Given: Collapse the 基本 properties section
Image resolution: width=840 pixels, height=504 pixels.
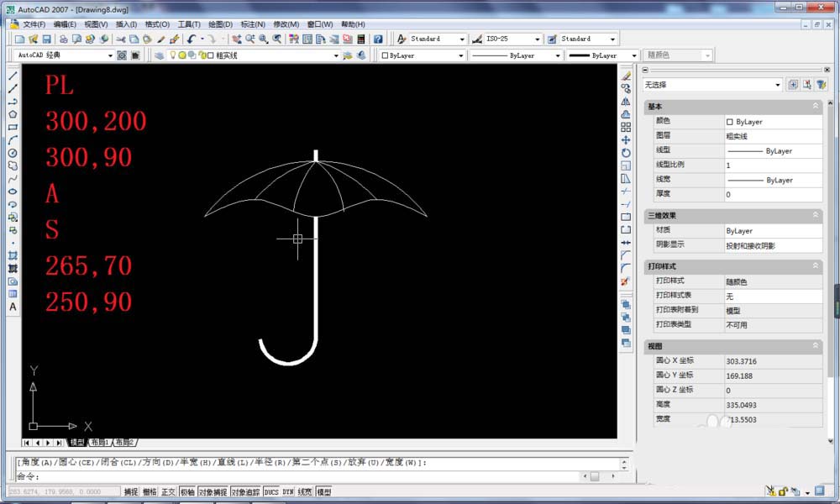Looking at the screenshot, I should pyautogui.click(x=815, y=107).
